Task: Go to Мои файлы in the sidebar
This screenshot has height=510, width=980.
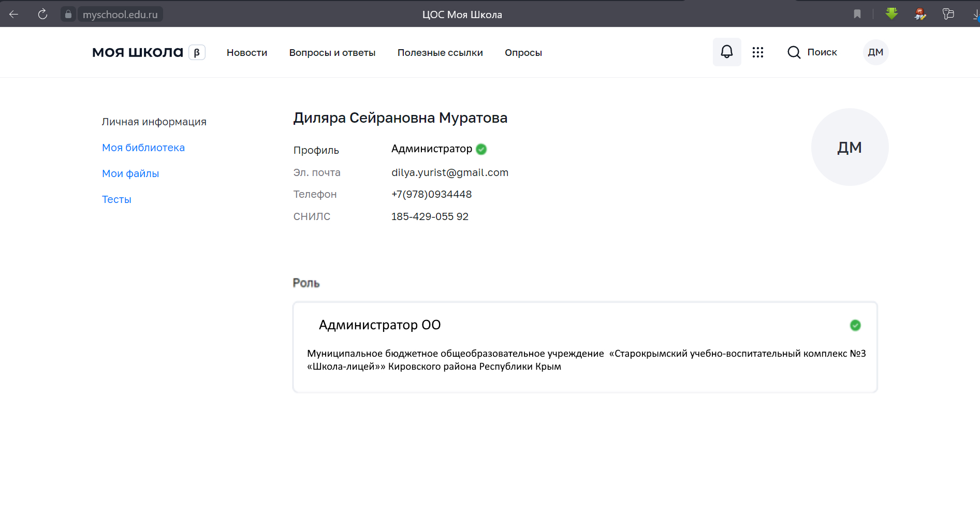Action: pyautogui.click(x=130, y=173)
